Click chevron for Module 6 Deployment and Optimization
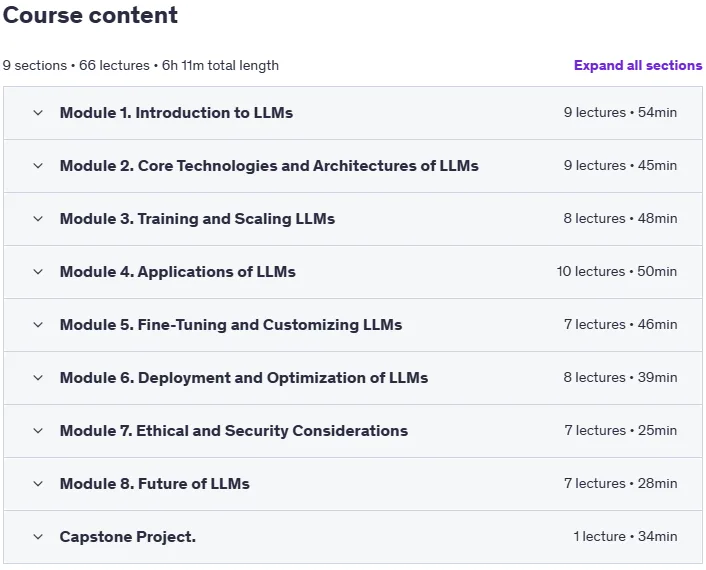 (x=38, y=378)
